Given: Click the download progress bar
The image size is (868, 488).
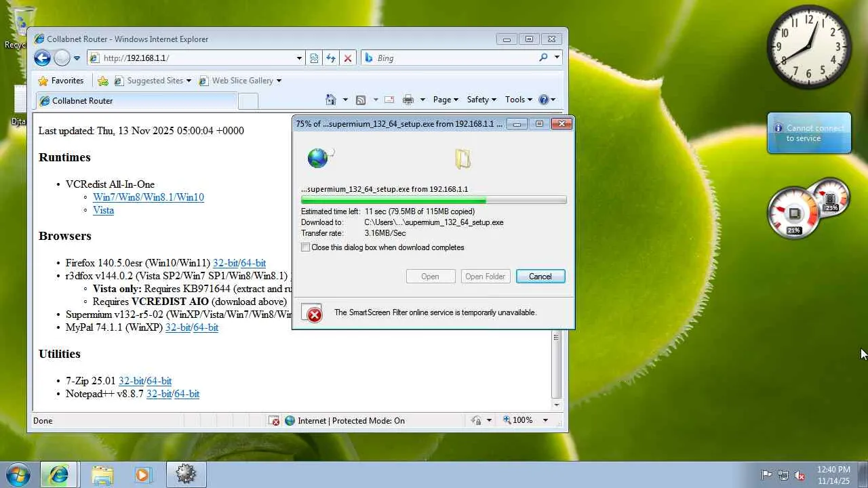Looking at the screenshot, I should 434,200.
